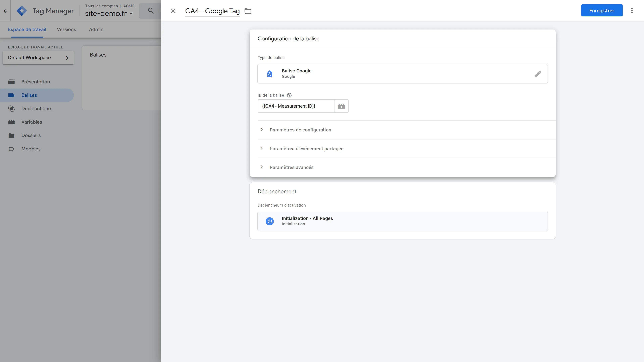644x362 pixels.
Task: Expand Paramètres avancés chevron
Action: click(x=262, y=167)
